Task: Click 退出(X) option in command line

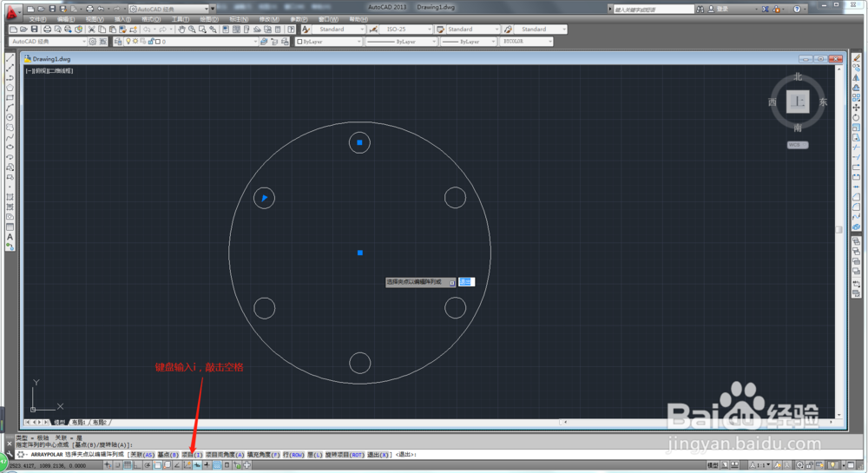Action: 378,455
